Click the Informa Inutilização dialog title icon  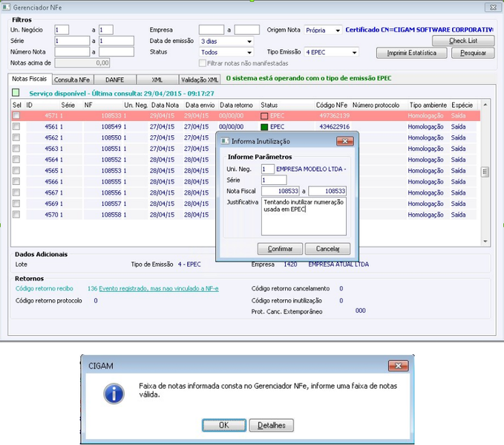pyautogui.click(x=225, y=141)
